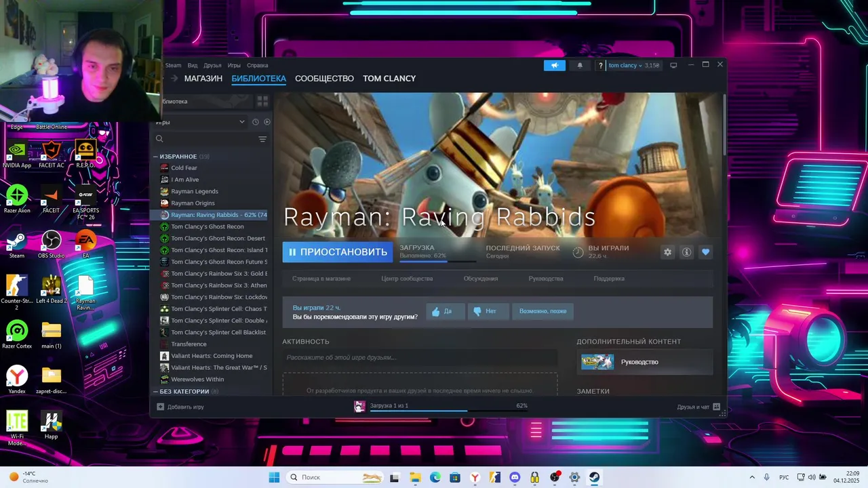Toggle favorite heart for Rayman Raving Rabbids

pos(705,252)
